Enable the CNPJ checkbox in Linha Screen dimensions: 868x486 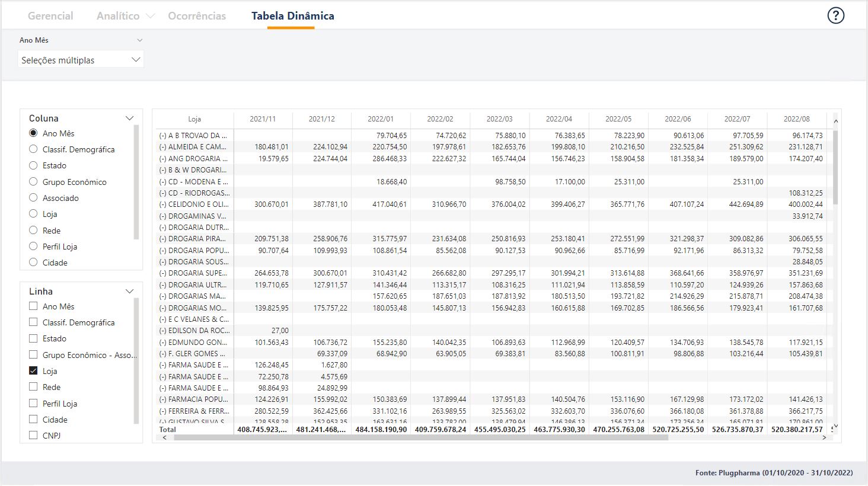click(33, 436)
